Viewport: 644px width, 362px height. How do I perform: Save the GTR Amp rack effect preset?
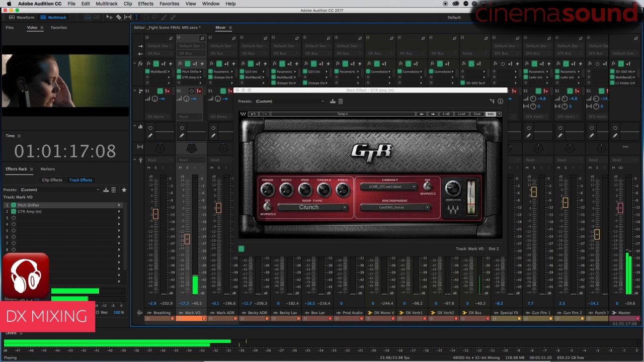(x=333, y=102)
